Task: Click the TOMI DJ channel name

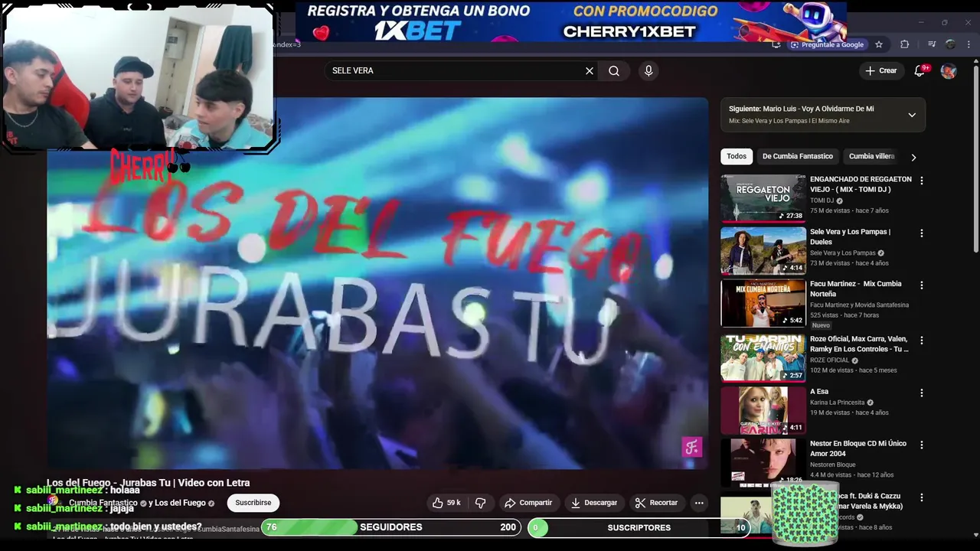Action: coord(822,201)
